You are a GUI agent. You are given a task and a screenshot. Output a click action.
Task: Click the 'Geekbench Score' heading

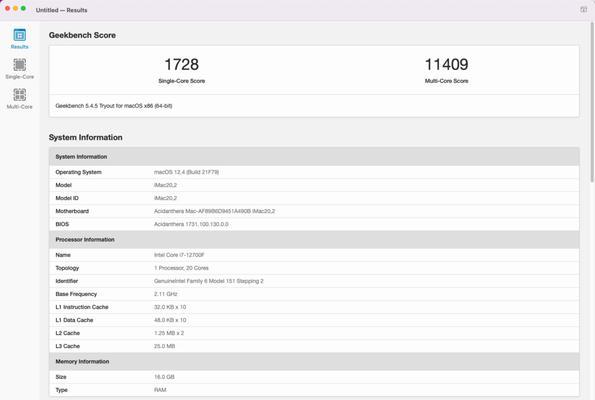click(82, 35)
